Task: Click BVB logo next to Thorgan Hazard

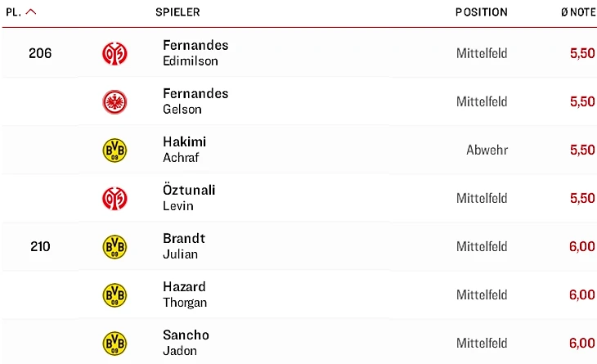Action: 114,295
